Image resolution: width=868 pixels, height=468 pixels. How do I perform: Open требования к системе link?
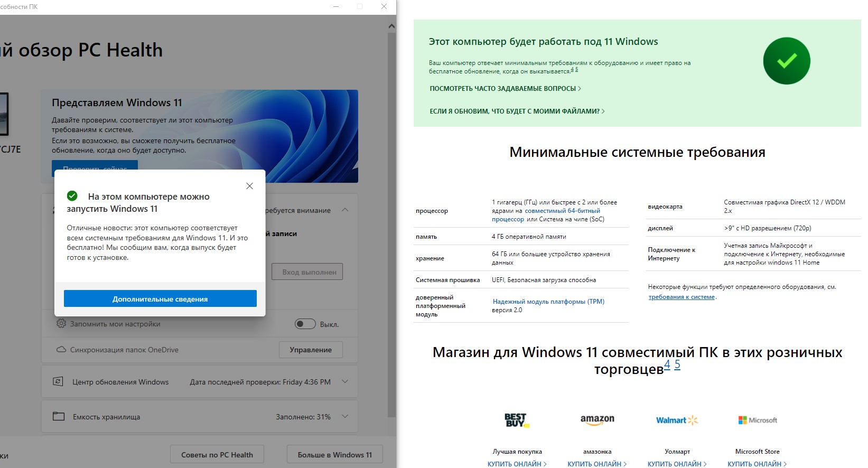tap(682, 297)
